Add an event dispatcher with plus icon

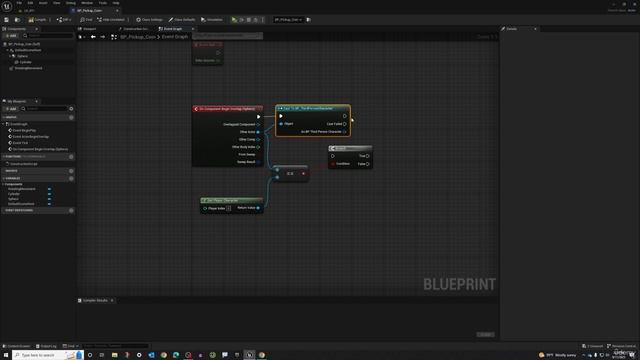(71, 211)
